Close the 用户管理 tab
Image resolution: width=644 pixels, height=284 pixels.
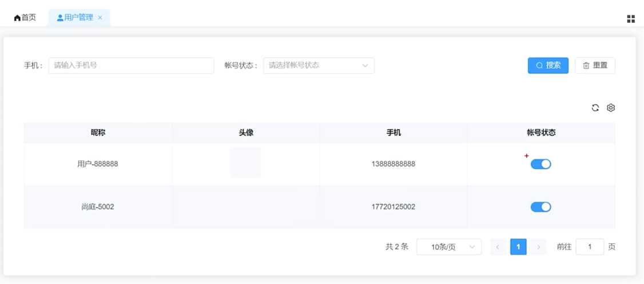100,18
